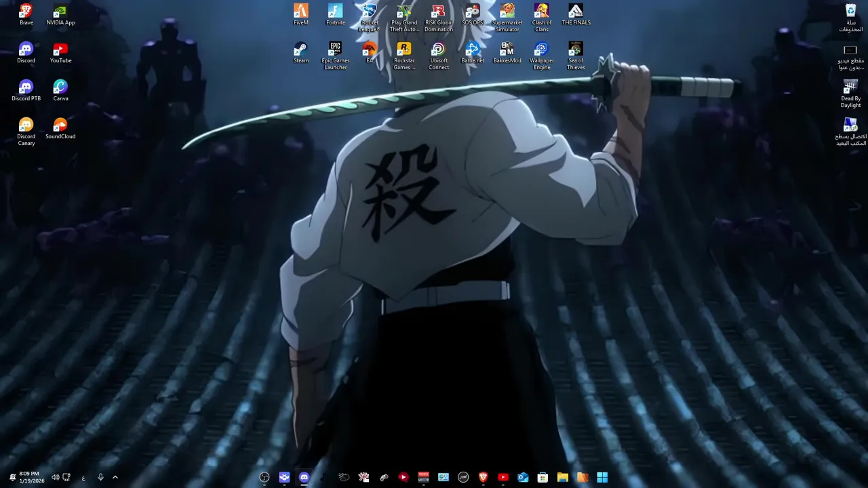Open the red play-button app in taskbar
This screenshot has width=868, height=488.
(x=403, y=478)
